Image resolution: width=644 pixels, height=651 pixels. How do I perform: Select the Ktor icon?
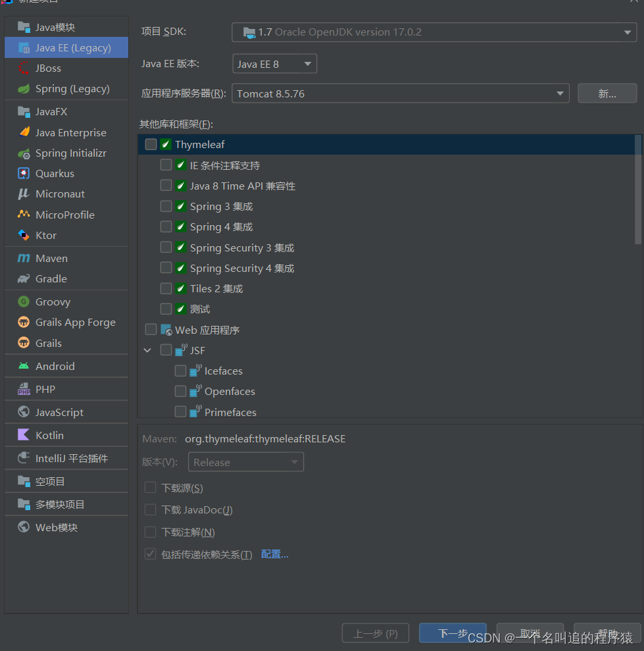(x=24, y=236)
